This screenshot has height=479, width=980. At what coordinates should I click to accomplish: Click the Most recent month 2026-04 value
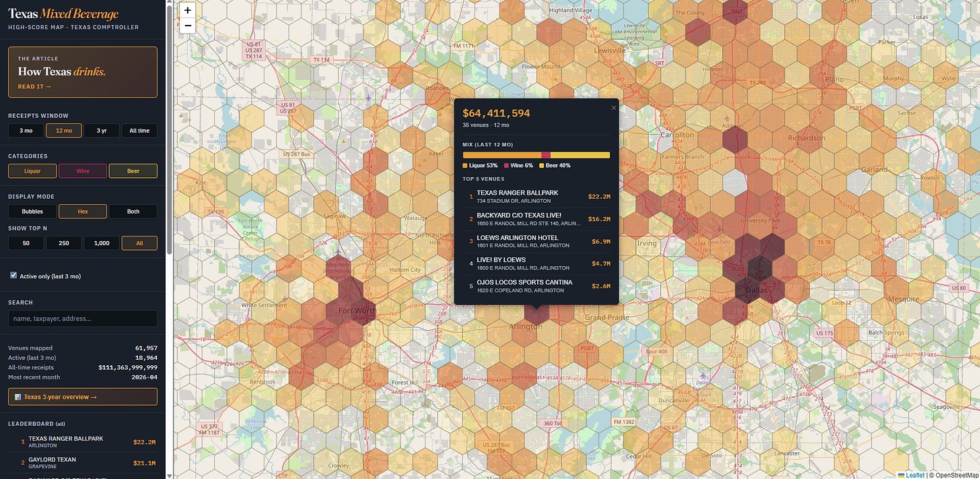145,377
